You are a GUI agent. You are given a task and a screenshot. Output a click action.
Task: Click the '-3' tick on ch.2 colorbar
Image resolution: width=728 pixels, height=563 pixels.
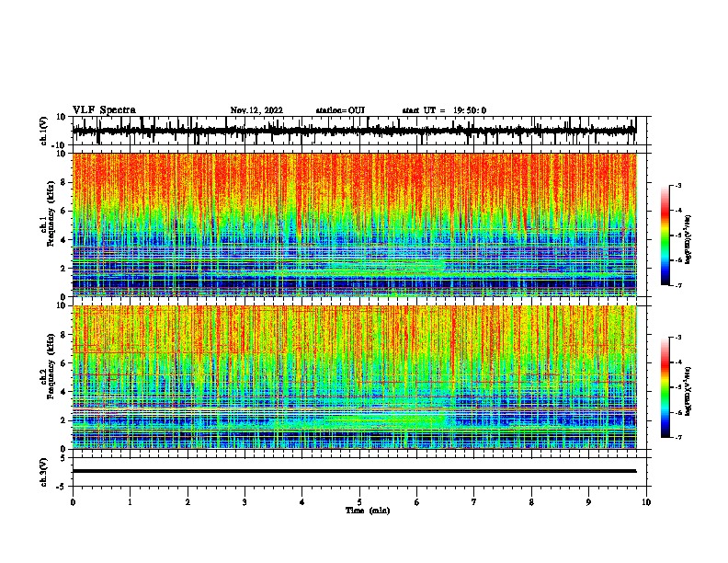pyautogui.click(x=678, y=338)
